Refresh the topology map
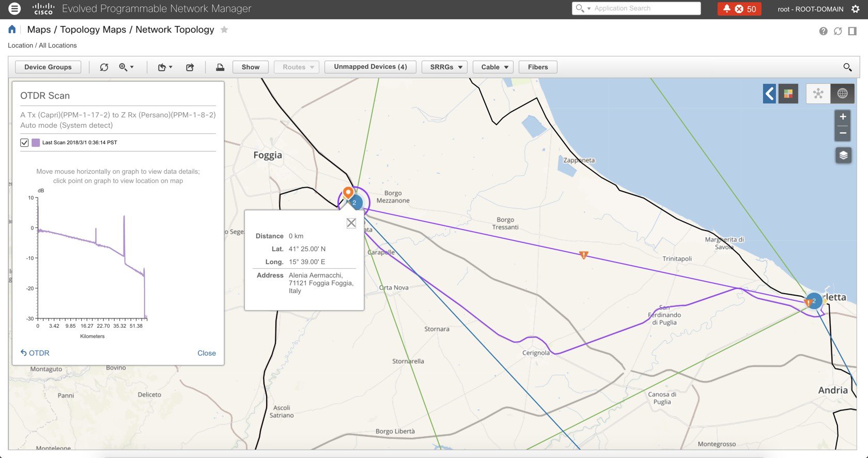Screen dimensions: 868x458 click(x=104, y=67)
